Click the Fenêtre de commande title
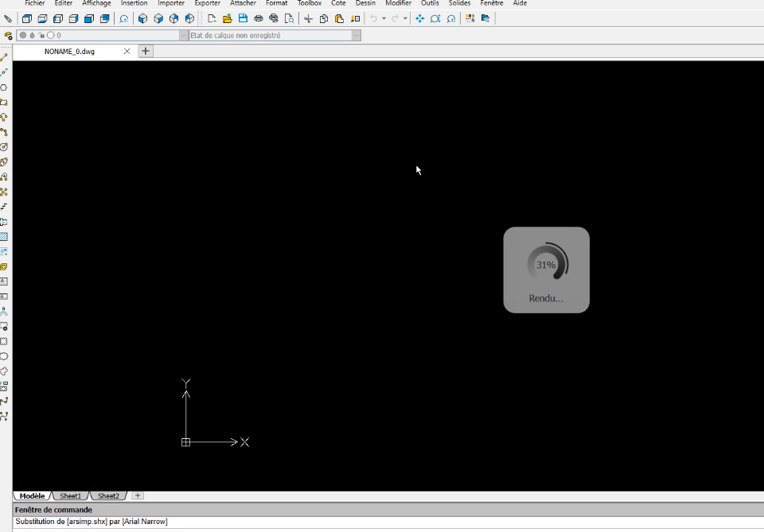Viewport: 764px width, 532px height. click(x=53, y=510)
